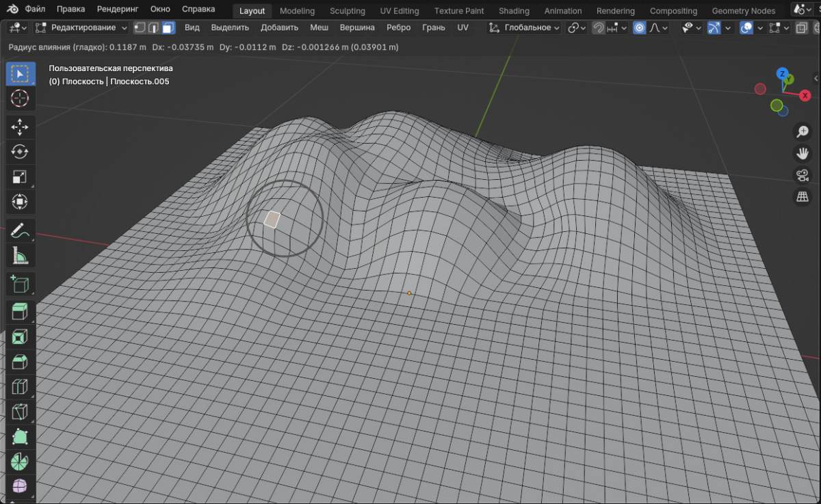
Task: Toggle viewport gizmos display
Action: (714, 27)
